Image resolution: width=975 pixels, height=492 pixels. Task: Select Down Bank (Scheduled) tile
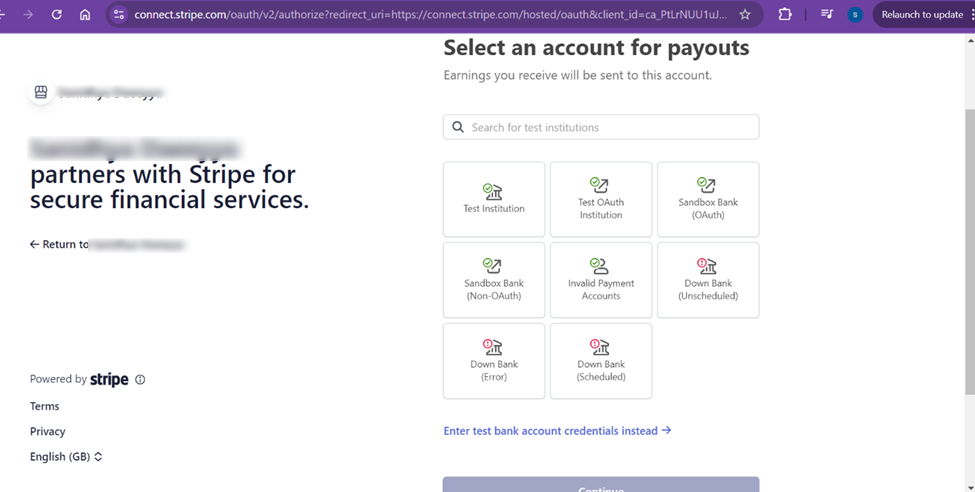coord(601,361)
